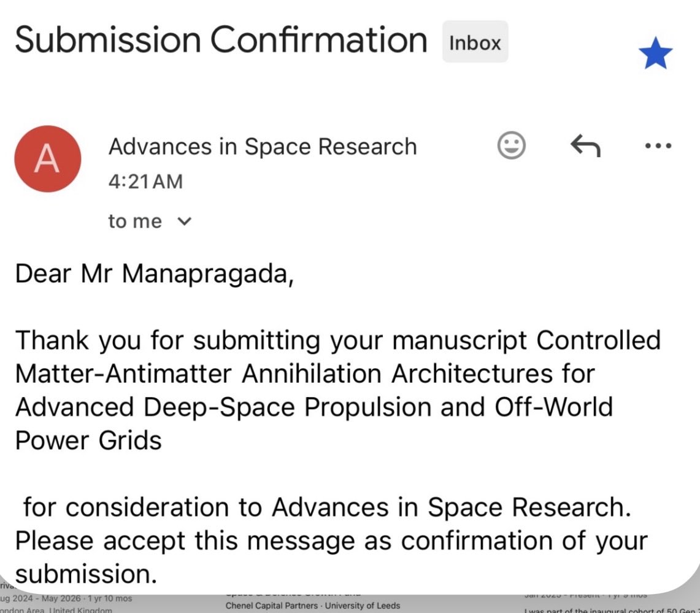
Task: Click 'for consideration to Advances in Space Research'
Action: point(327,507)
